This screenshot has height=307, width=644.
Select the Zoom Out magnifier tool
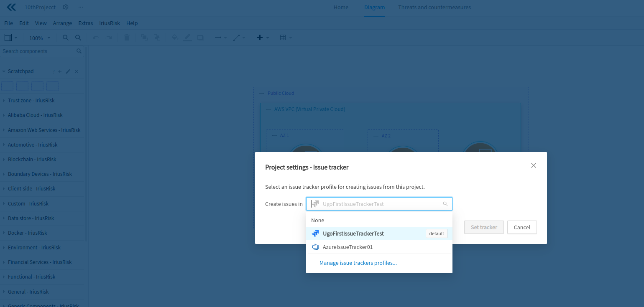78,37
